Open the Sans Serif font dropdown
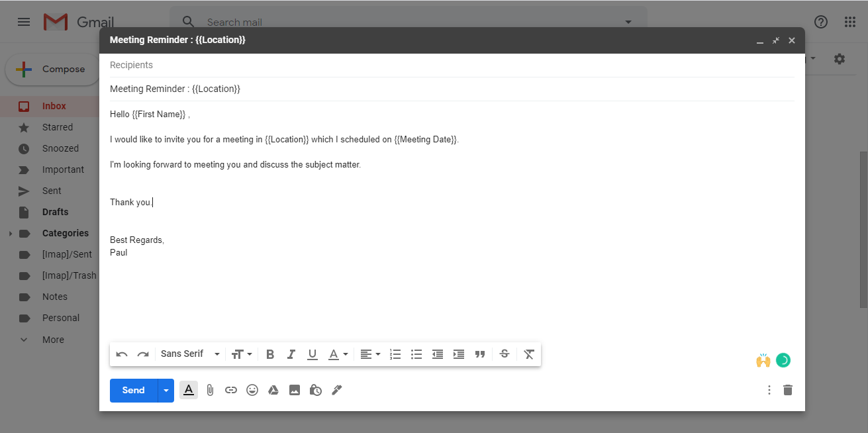Screen dimensions: 868x433 coord(190,354)
